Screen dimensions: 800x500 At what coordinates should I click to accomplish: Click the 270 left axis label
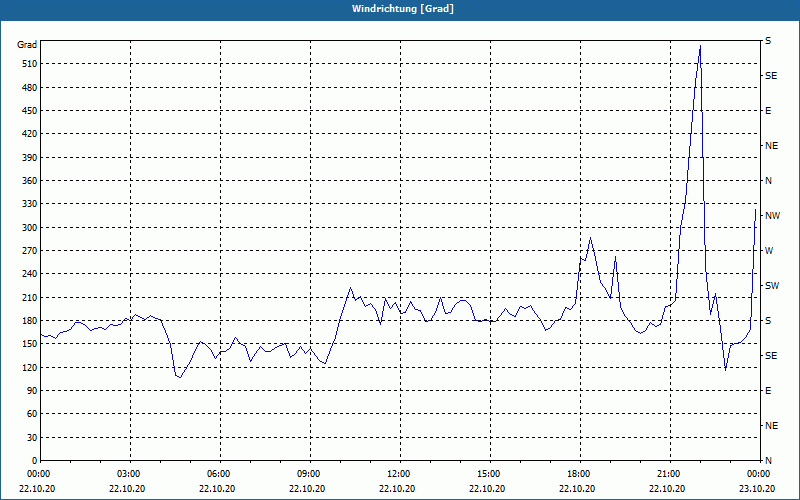click(x=30, y=251)
